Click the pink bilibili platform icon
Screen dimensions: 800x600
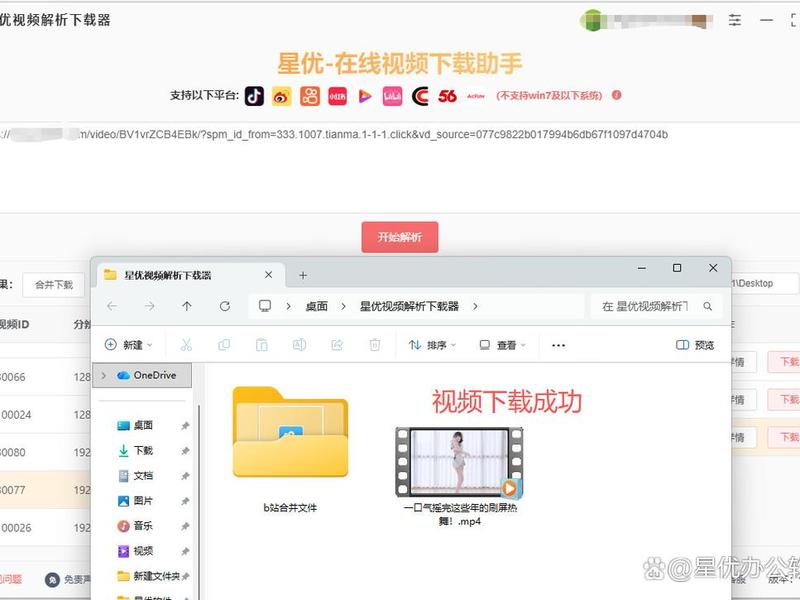392,96
